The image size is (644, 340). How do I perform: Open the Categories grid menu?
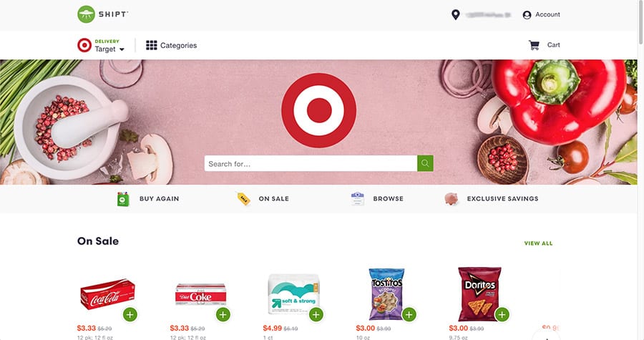(171, 45)
